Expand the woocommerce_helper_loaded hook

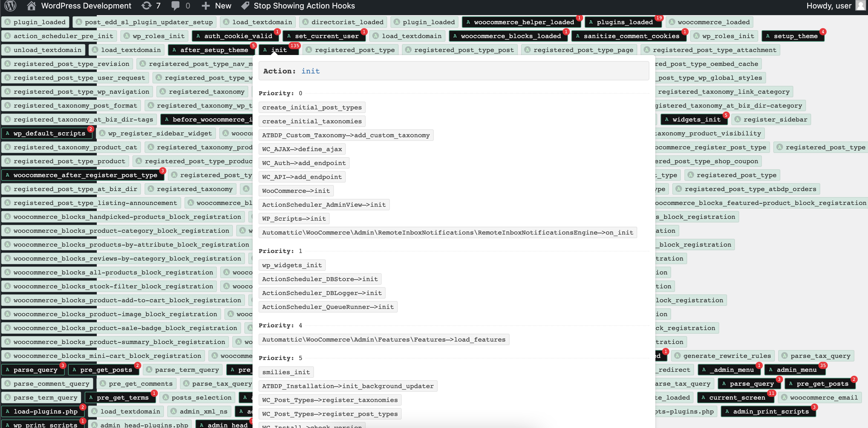click(x=521, y=22)
